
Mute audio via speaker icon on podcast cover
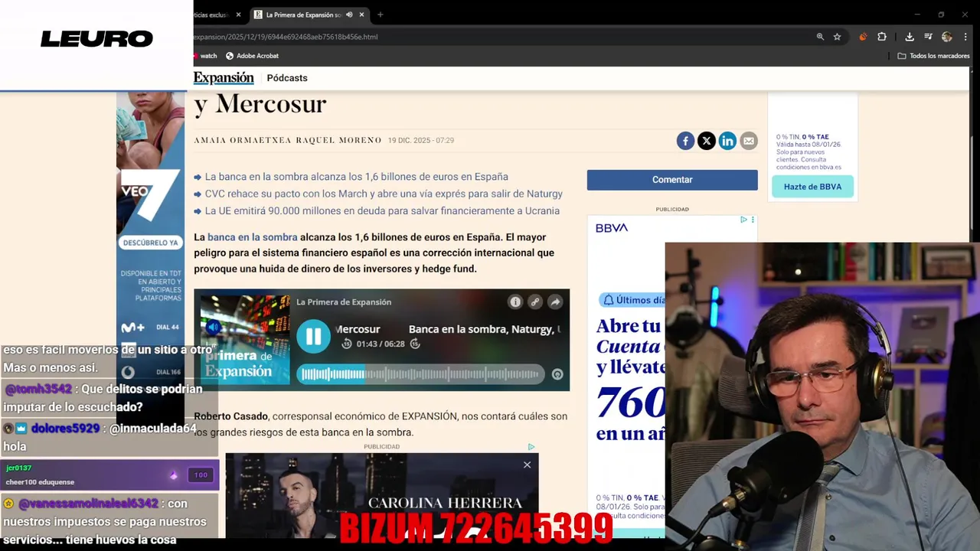pos(214,328)
